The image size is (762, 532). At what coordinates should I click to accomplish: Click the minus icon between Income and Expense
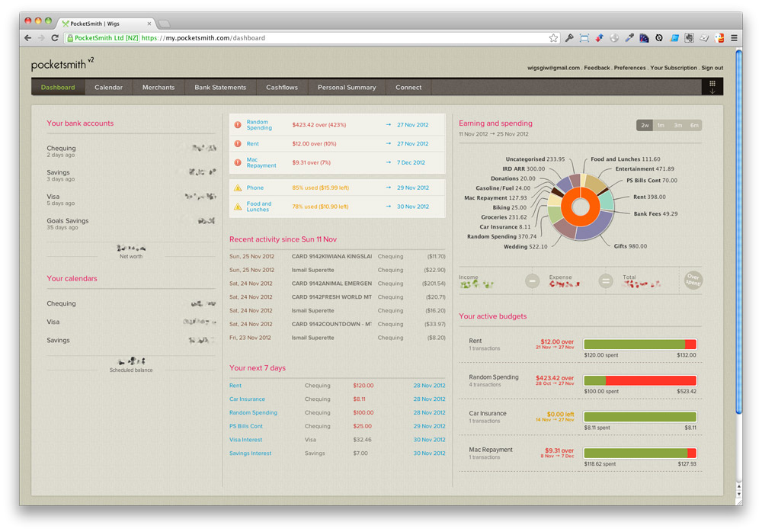[532, 280]
